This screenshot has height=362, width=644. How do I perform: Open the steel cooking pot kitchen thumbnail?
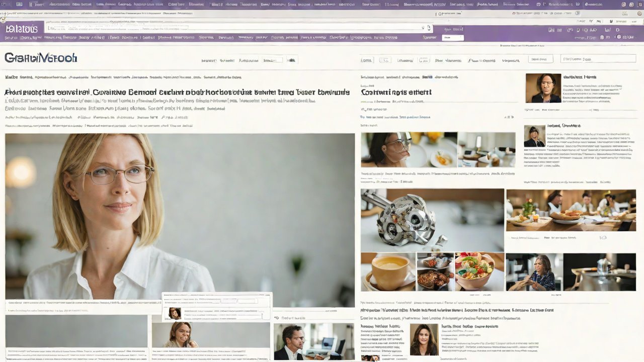pos(599,271)
